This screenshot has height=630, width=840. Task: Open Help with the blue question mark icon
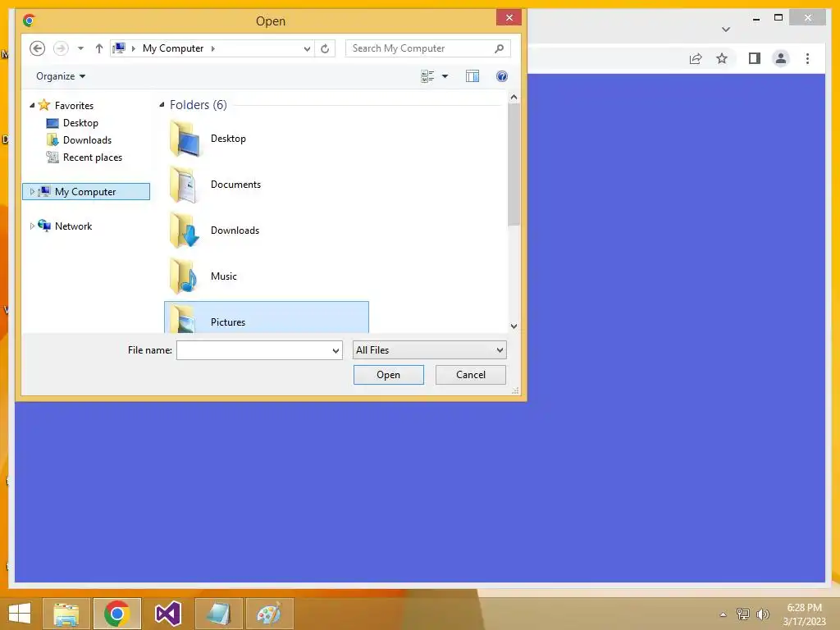point(501,76)
